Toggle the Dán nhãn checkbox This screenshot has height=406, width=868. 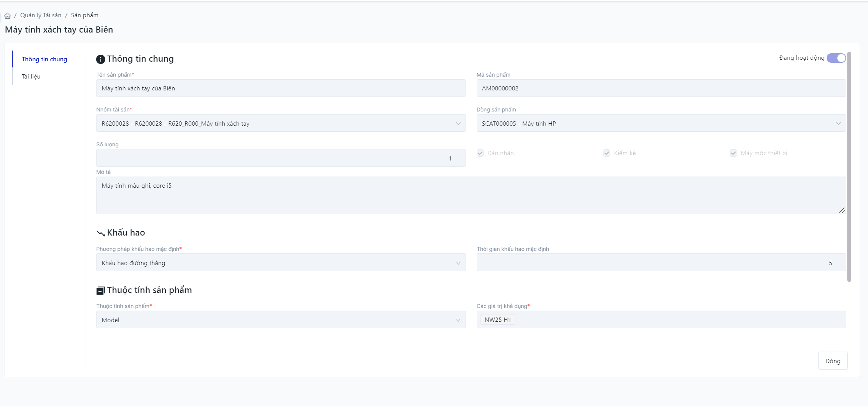pos(480,153)
